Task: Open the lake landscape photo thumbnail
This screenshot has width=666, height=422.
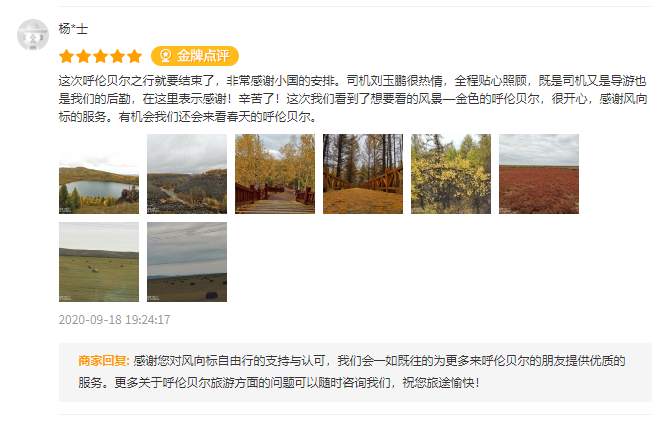Action: click(99, 174)
